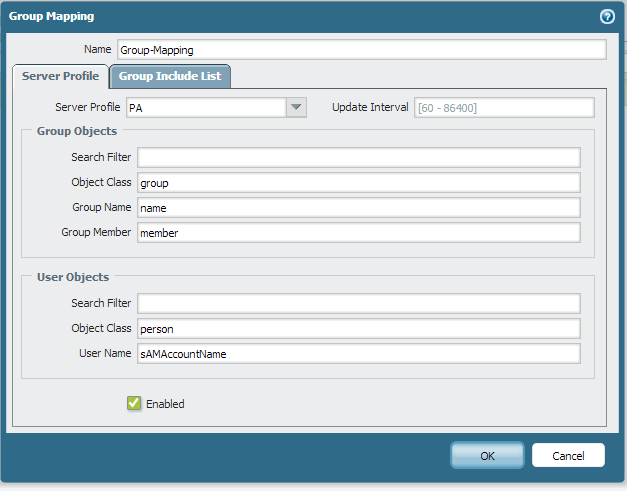The width and height of the screenshot is (627, 491).
Task: Click into the Update Interval field
Action: click(504, 108)
